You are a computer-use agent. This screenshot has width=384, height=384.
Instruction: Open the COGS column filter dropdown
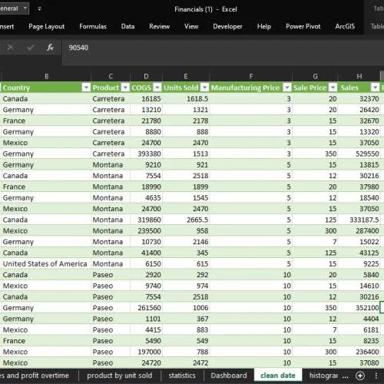[x=157, y=88]
